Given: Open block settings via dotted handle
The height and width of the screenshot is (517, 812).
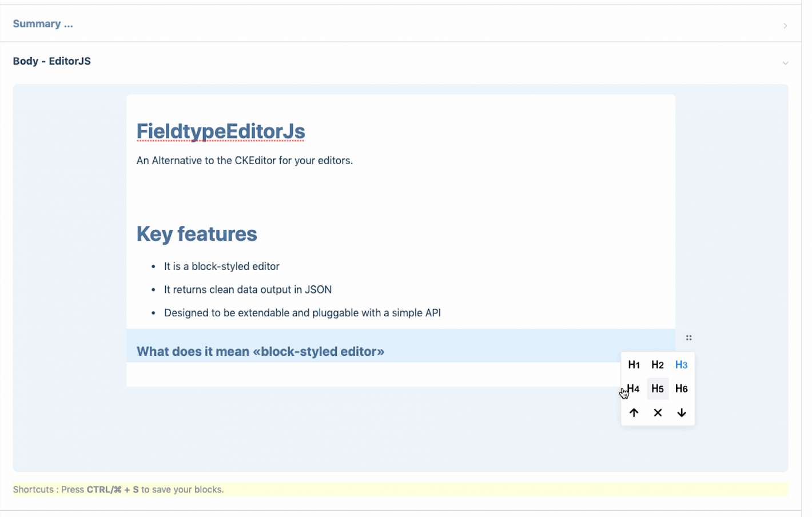Looking at the screenshot, I should [x=689, y=338].
